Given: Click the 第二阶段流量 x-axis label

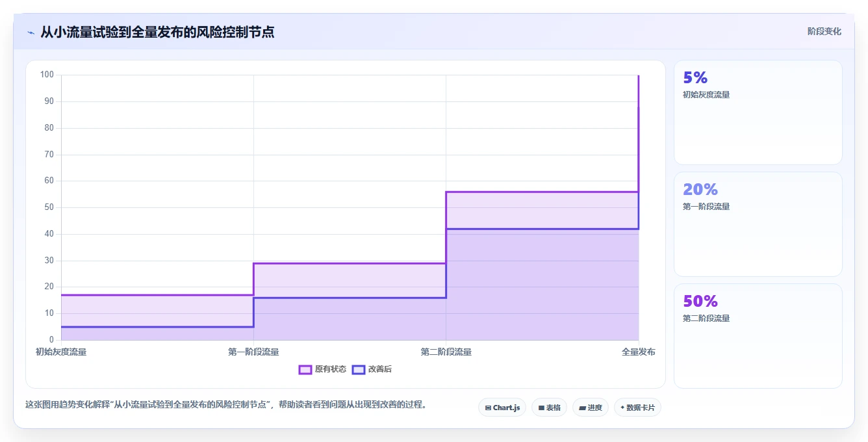Looking at the screenshot, I should click(446, 352).
